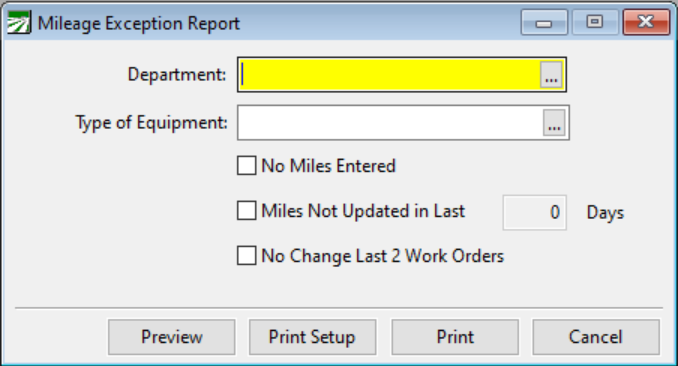Click the Preview button
Screen dimensions: 678x366
172,337
